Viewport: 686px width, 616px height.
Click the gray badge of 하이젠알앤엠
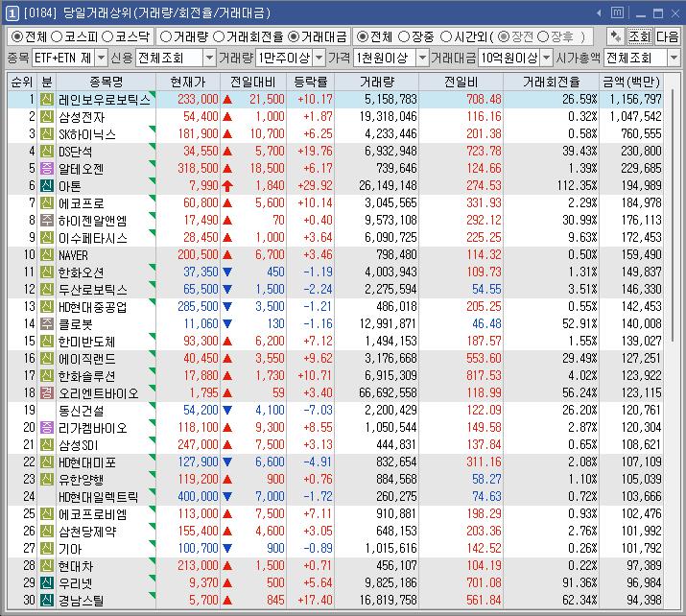47,220
